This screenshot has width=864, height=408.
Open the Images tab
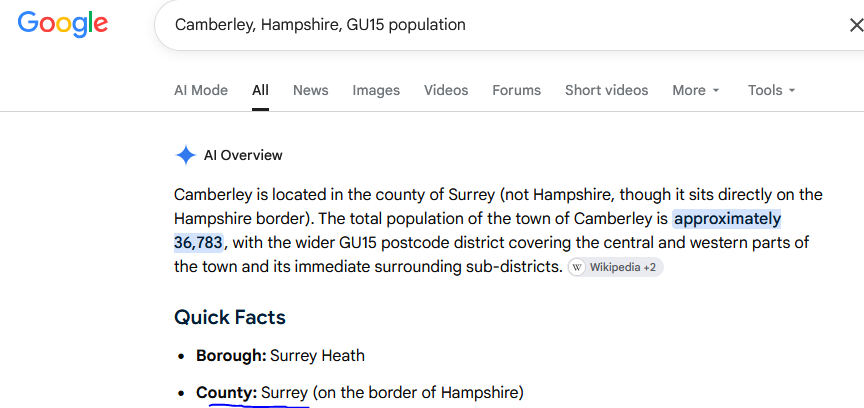pos(376,90)
